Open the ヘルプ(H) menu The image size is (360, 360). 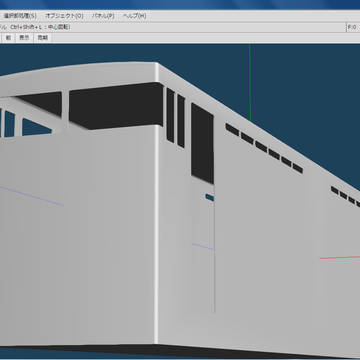[x=134, y=16]
